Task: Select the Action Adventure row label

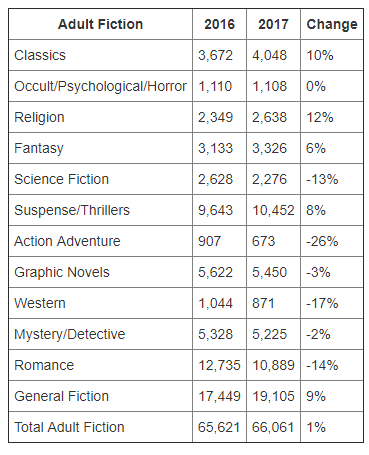Action: pos(67,241)
